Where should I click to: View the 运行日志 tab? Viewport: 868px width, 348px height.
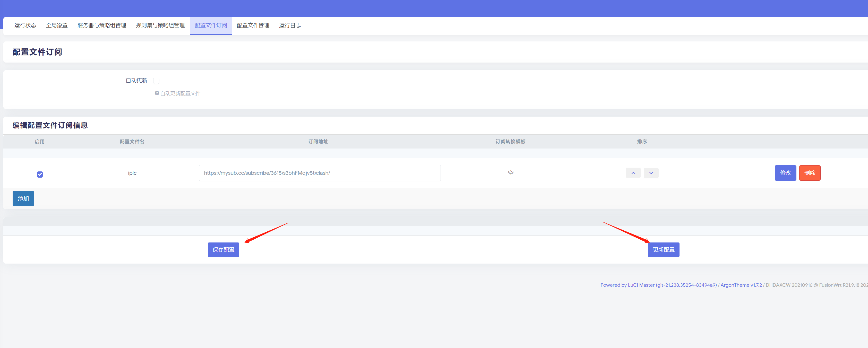[290, 25]
